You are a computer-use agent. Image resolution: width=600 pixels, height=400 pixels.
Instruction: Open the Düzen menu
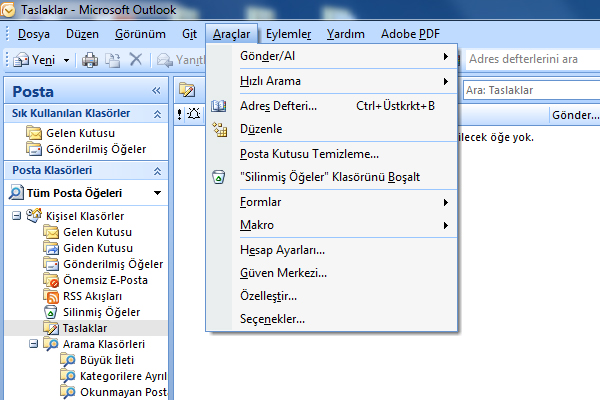click(x=82, y=34)
